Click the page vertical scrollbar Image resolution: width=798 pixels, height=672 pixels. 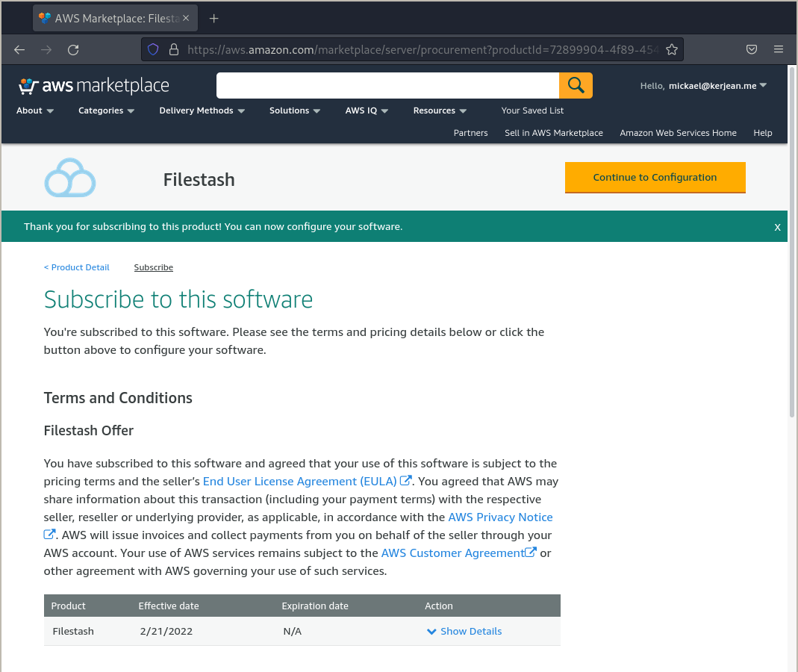tap(792, 244)
